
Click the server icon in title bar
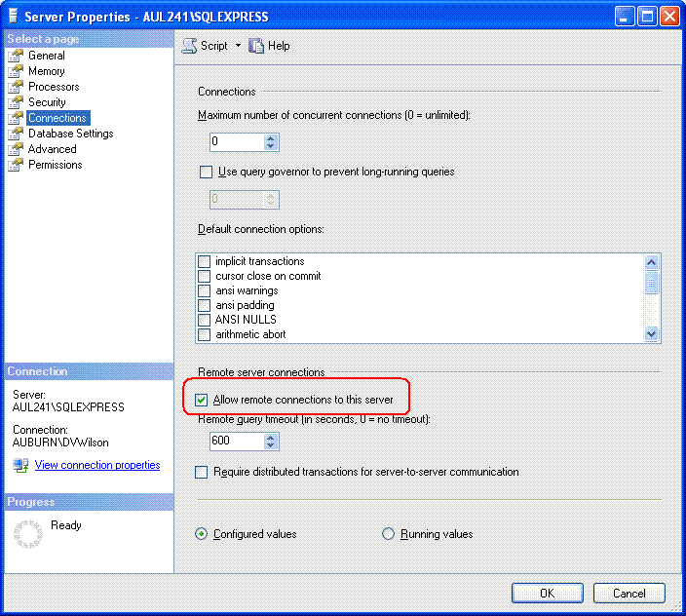pyautogui.click(x=14, y=17)
